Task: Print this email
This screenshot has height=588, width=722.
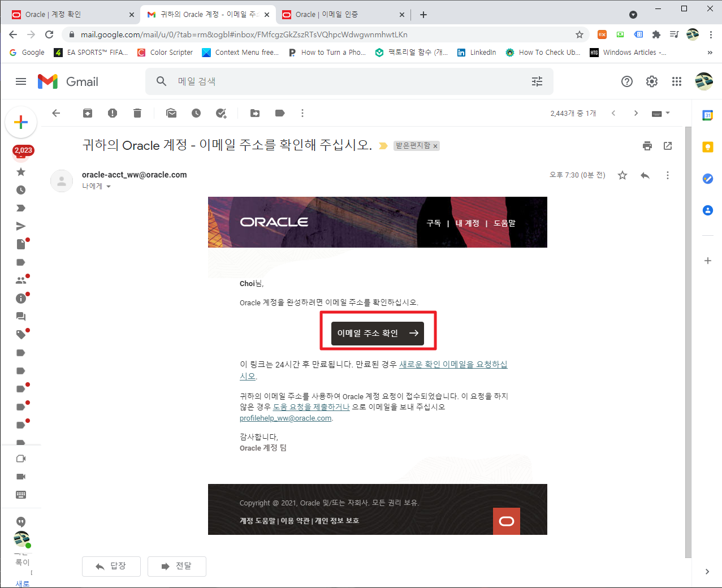Action: (647, 146)
